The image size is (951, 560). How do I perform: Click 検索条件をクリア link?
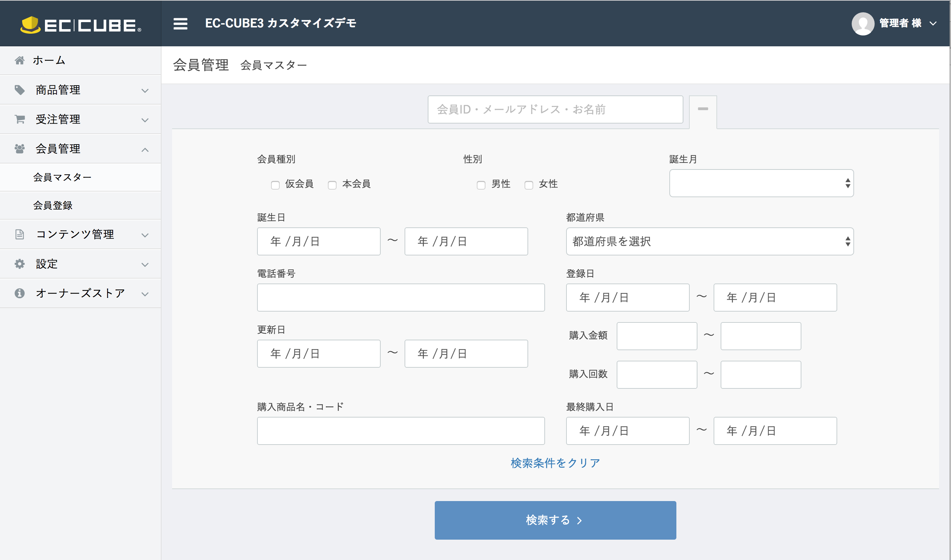(x=555, y=463)
